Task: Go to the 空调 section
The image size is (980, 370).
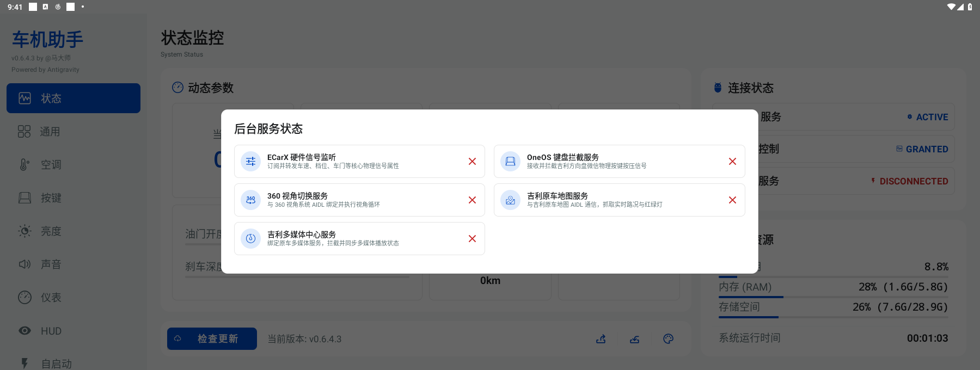Action: tap(73, 164)
